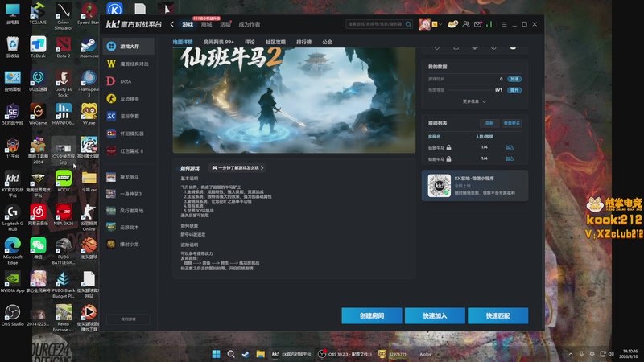
Task: Select 一身神装3 recent map
Action: point(129,194)
